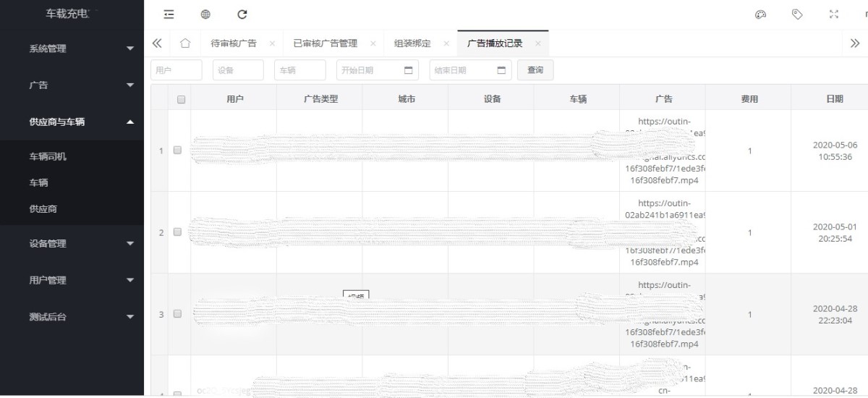Toggle fullscreen with the expand icon
Image resolution: width=868 pixels, height=398 pixels.
pyautogui.click(x=834, y=14)
